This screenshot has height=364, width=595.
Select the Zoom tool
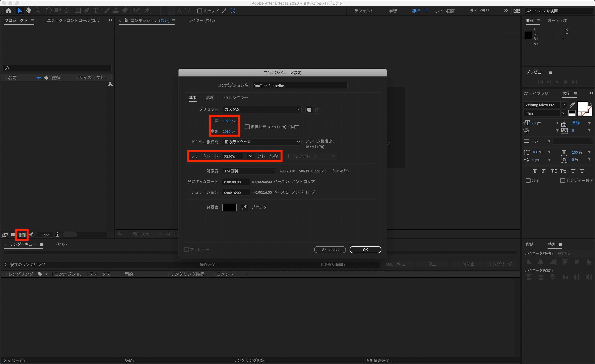pos(38,10)
